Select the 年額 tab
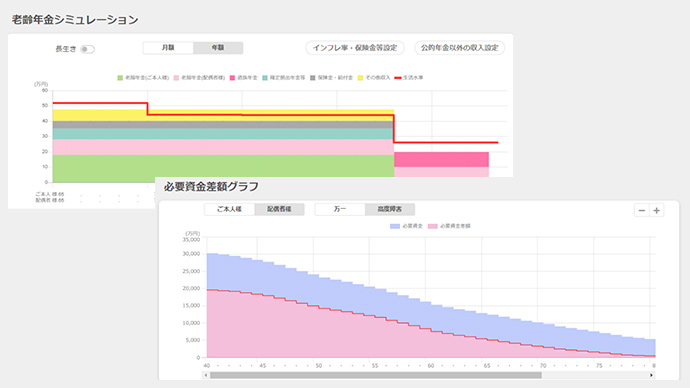Viewport: 690px width, 388px height. pyautogui.click(x=218, y=48)
